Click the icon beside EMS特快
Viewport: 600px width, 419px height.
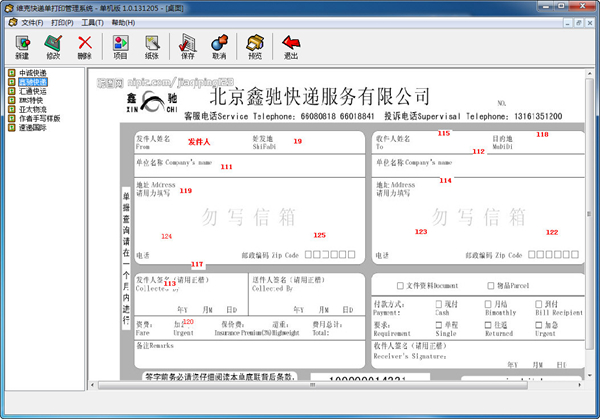tap(12, 100)
